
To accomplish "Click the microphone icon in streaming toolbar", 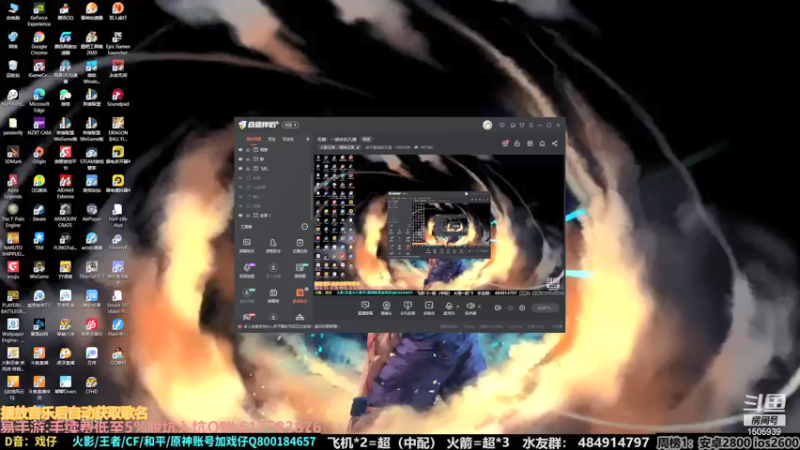I will 448,306.
